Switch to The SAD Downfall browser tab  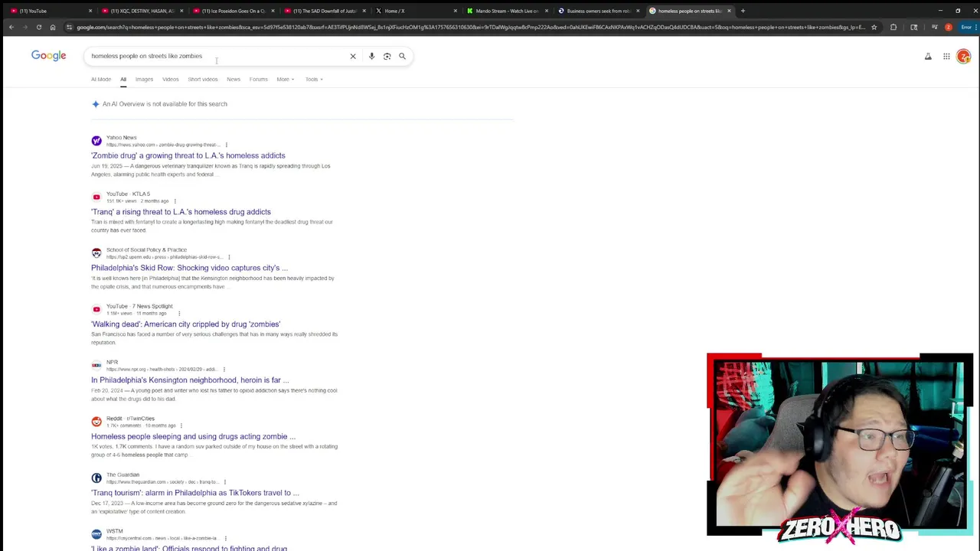click(x=325, y=11)
